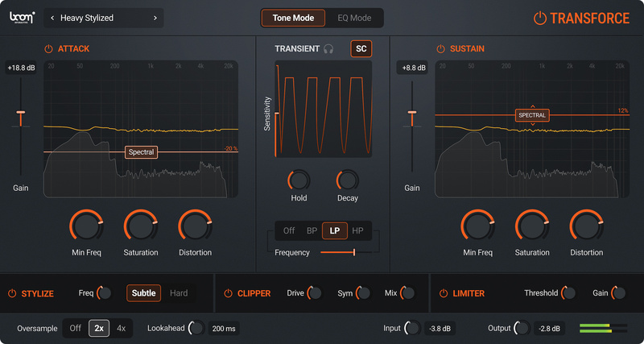Click the Input level knob
644x344 pixels.
412,328
